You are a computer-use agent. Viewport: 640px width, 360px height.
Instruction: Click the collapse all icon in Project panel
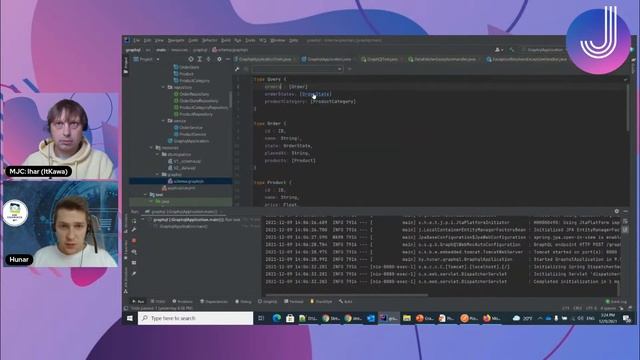[x=209, y=59]
